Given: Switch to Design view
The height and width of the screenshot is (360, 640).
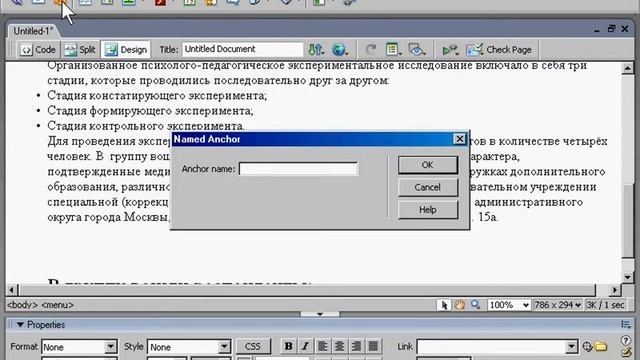Looking at the screenshot, I should 125,50.
